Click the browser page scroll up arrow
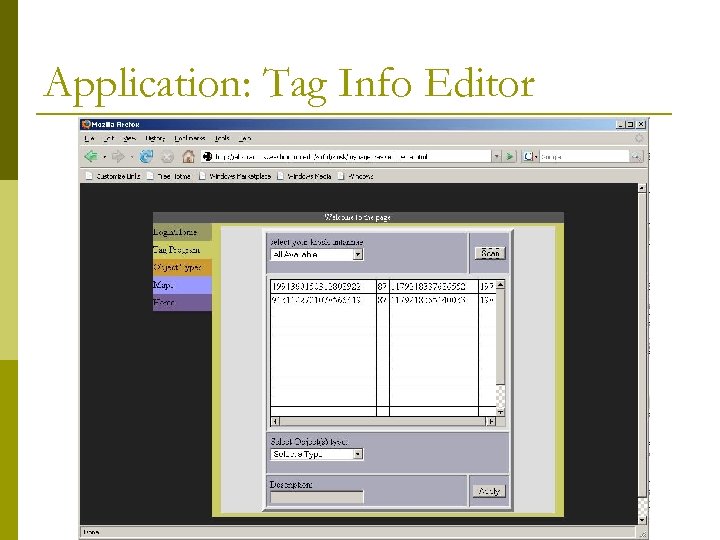 (642, 188)
